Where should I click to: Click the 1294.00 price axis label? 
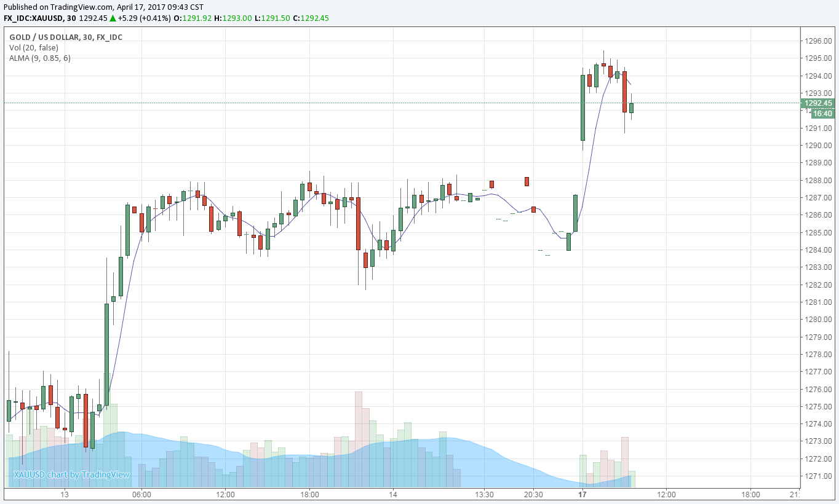coord(818,76)
